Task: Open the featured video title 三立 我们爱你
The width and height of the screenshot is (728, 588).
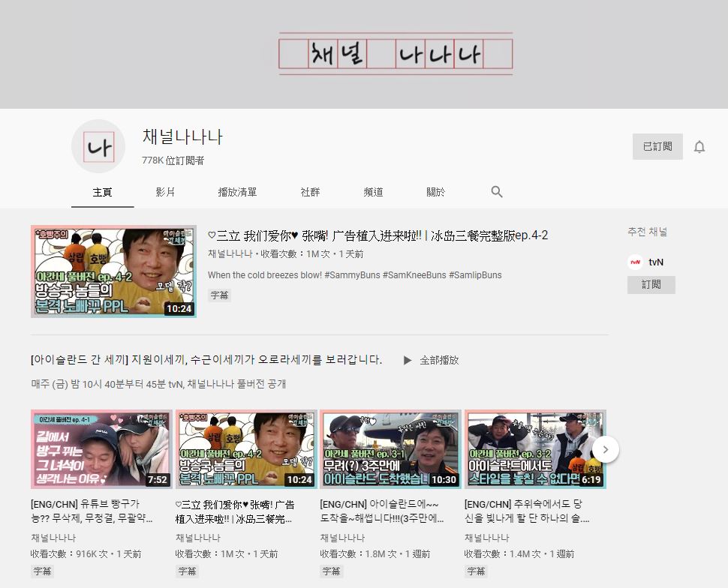Action: click(378, 235)
